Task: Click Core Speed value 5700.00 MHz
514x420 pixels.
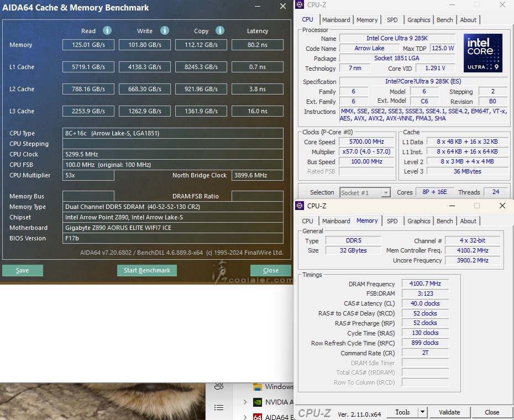Action: click(x=366, y=141)
